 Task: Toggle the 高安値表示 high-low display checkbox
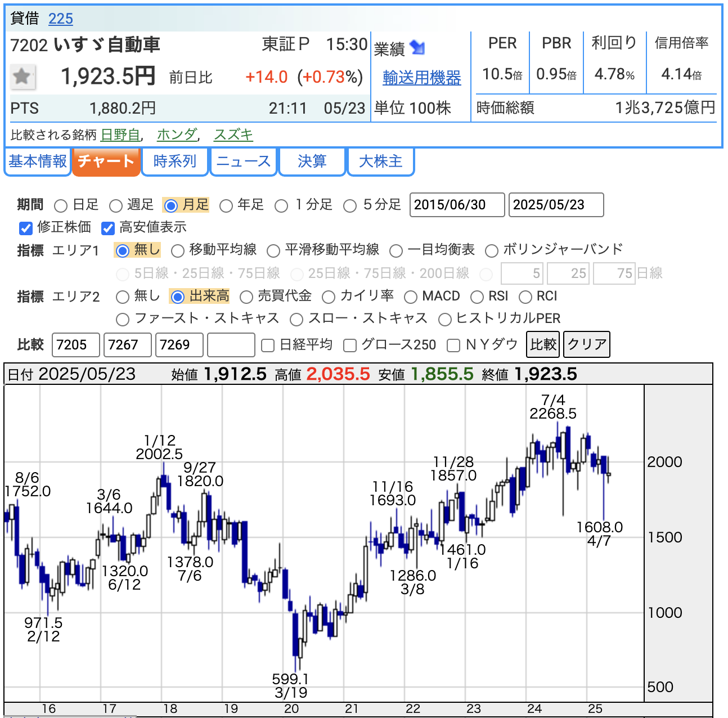click(x=107, y=228)
